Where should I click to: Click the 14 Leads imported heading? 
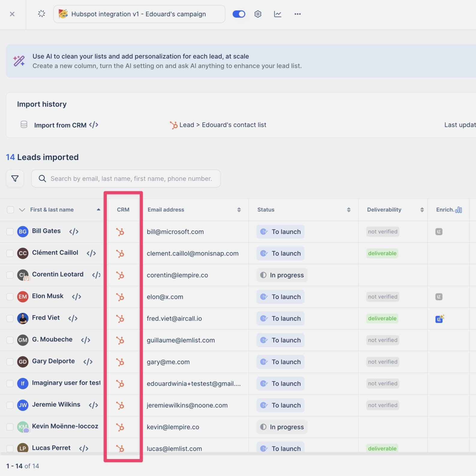tap(42, 157)
